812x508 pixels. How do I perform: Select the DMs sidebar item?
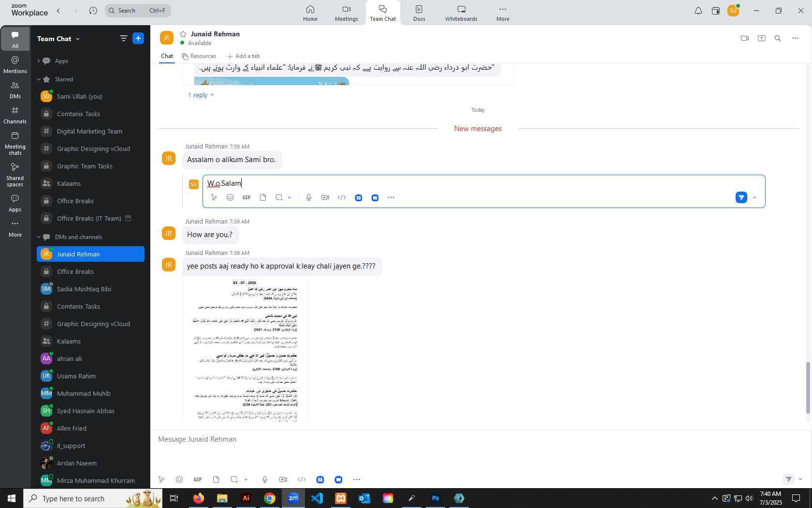point(15,90)
